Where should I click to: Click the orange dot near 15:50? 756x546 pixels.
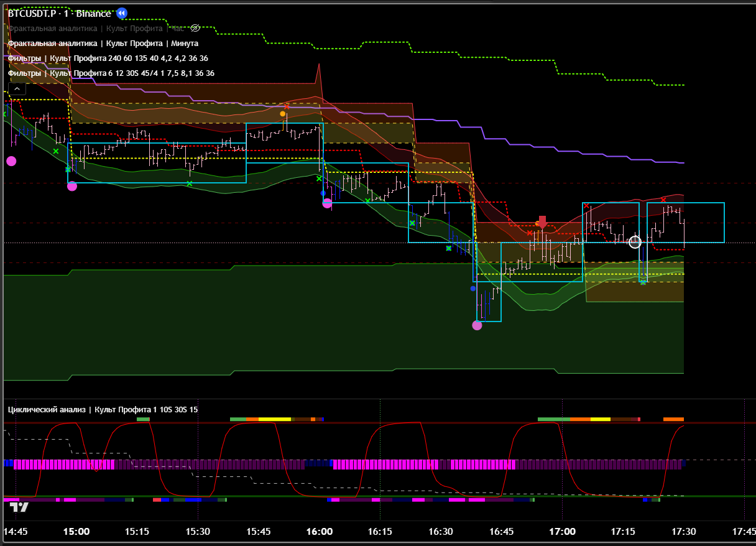pyautogui.click(x=283, y=114)
